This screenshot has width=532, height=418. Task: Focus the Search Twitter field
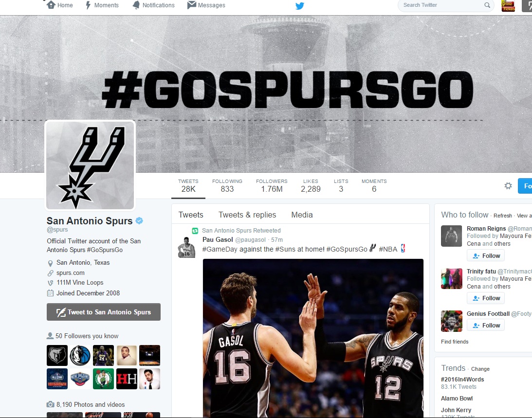445,5
